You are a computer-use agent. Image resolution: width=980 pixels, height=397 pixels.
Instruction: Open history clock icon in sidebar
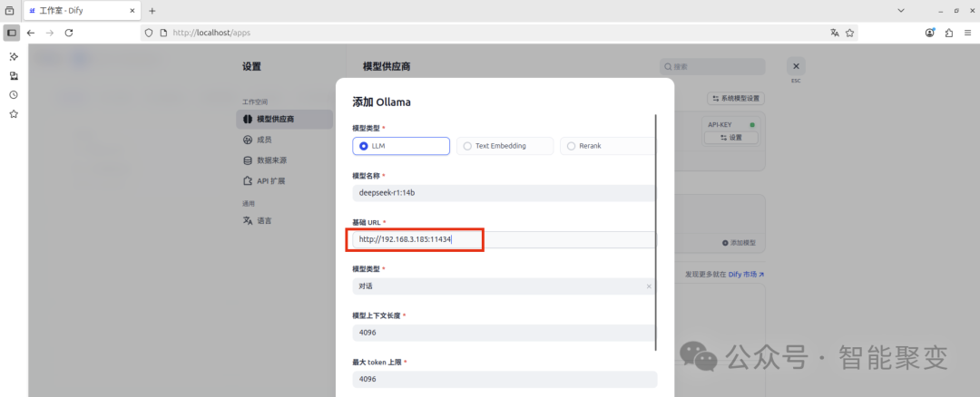pos(13,95)
